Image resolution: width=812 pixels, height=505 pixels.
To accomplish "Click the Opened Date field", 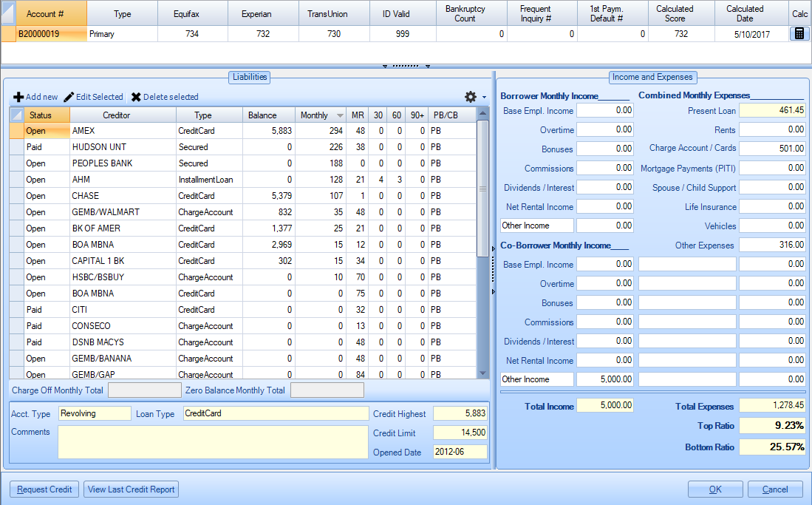I will (460, 452).
